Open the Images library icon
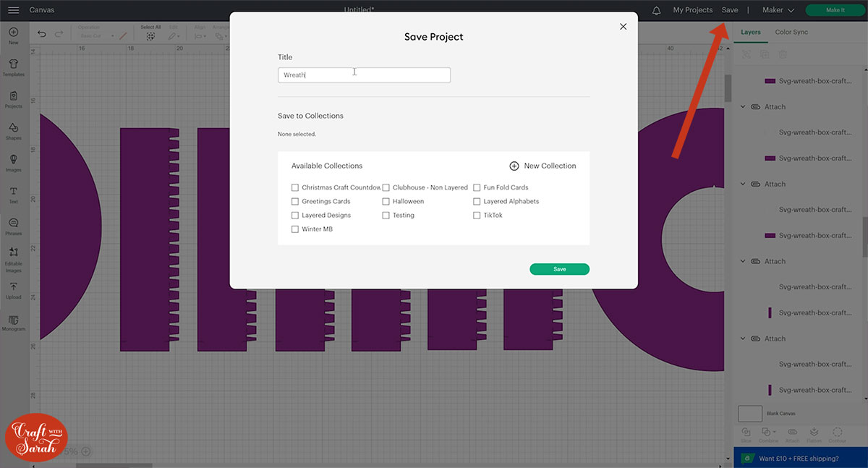Image resolution: width=868 pixels, height=468 pixels. 13,162
